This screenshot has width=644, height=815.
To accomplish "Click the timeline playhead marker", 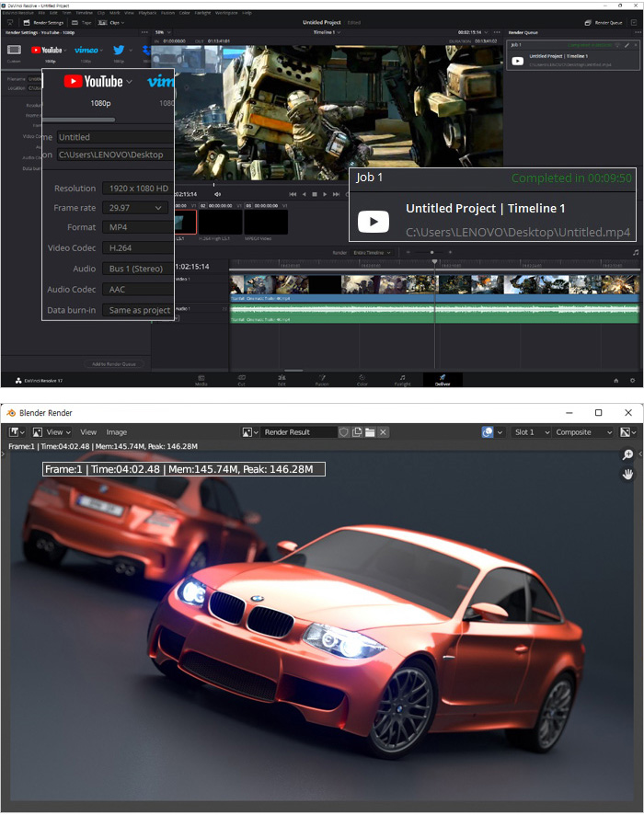I will click(434, 261).
